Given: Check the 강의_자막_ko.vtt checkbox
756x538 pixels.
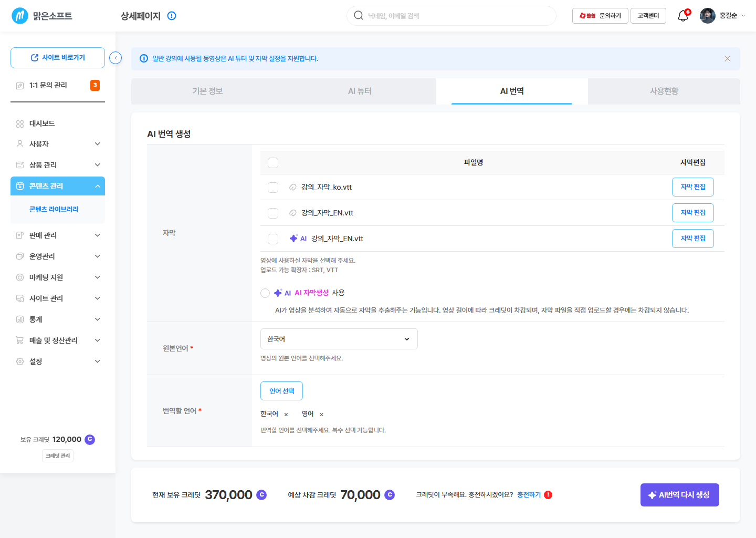Looking at the screenshot, I should (x=273, y=187).
